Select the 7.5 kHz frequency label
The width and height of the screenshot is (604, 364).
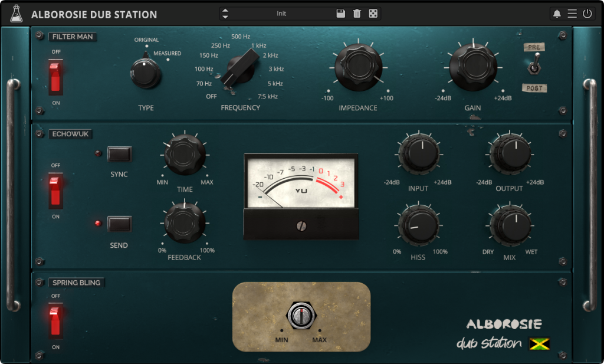(268, 96)
